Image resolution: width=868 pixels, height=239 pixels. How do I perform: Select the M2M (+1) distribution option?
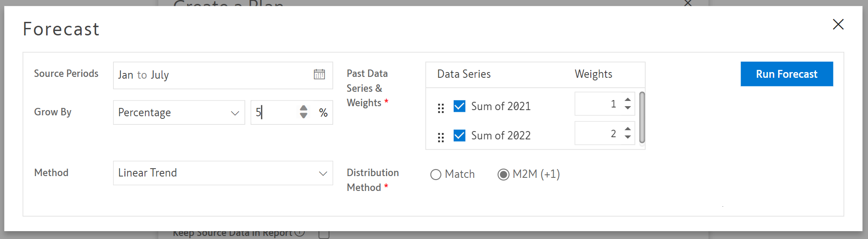(x=503, y=174)
